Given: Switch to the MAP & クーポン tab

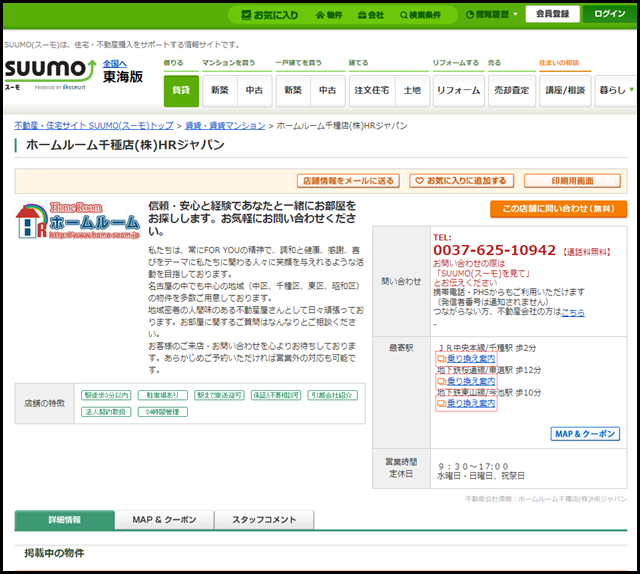Looking at the screenshot, I should point(164,520).
